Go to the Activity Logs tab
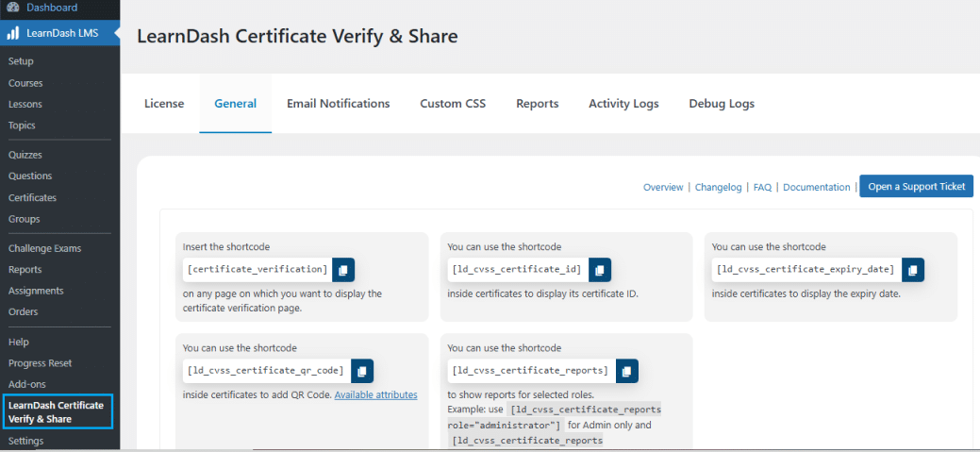Screen dimensions: 980x452 [x=623, y=104]
